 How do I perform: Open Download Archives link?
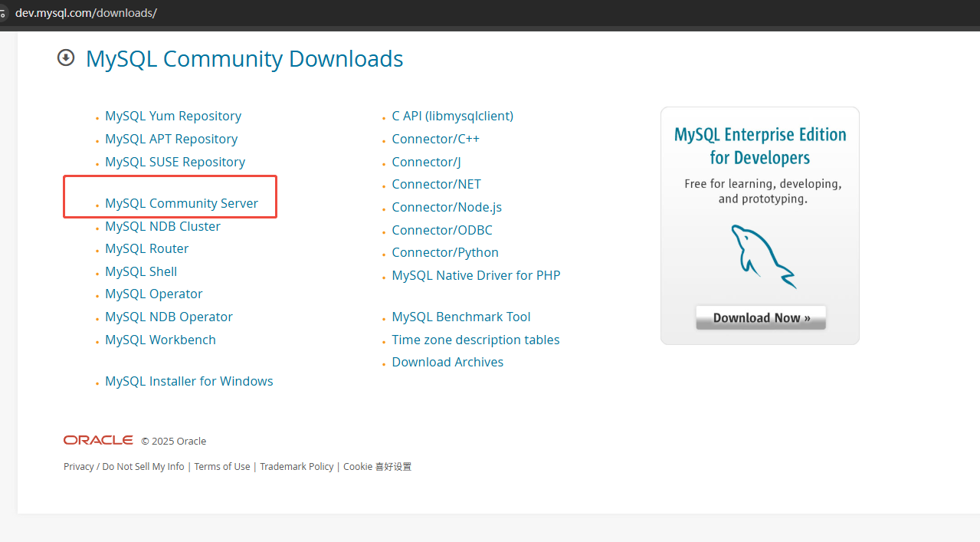[447, 362]
